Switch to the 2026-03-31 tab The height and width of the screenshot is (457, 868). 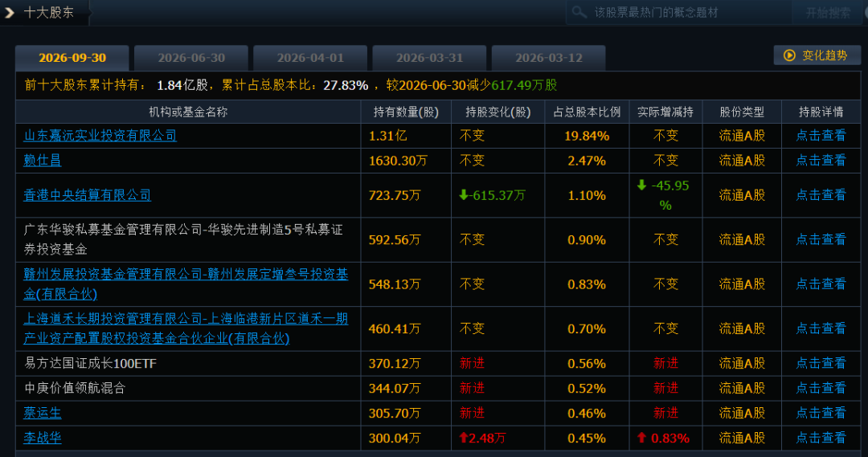[429, 58]
